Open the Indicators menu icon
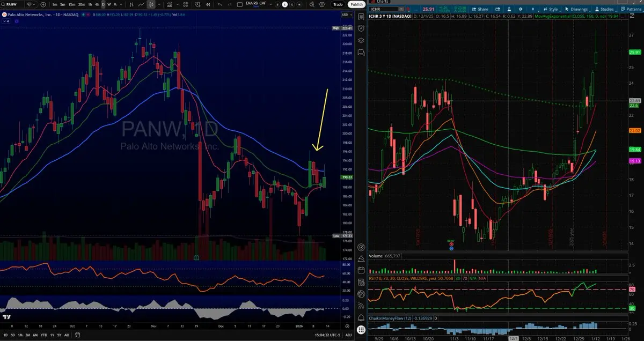644x341 pixels. click(170, 4)
